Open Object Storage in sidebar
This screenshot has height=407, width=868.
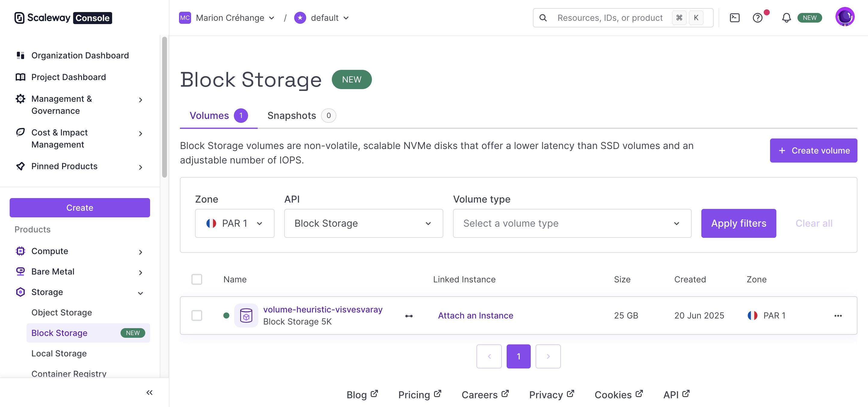pyautogui.click(x=62, y=312)
